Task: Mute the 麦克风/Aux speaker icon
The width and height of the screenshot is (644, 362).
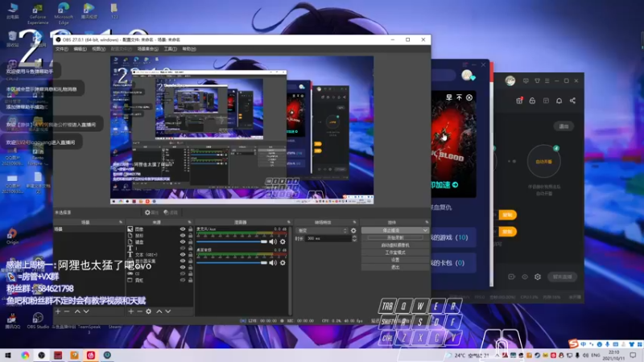Action: coord(273,242)
